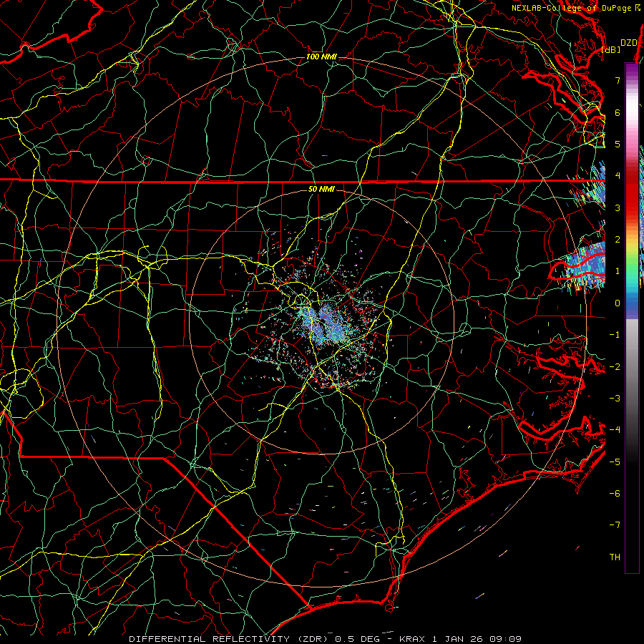Click the color scale value 2
The width and height of the screenshot is (644, 644).
(618, 240)
